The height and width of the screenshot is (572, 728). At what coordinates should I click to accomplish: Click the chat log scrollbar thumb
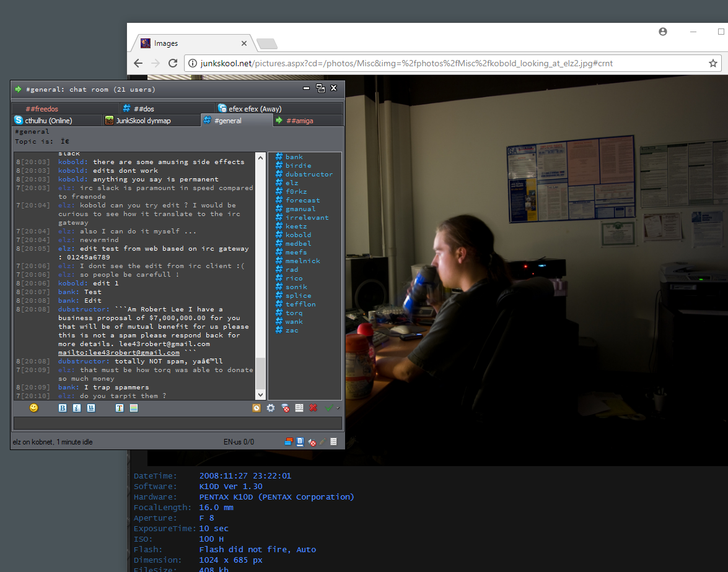click(x=260, y=373)
